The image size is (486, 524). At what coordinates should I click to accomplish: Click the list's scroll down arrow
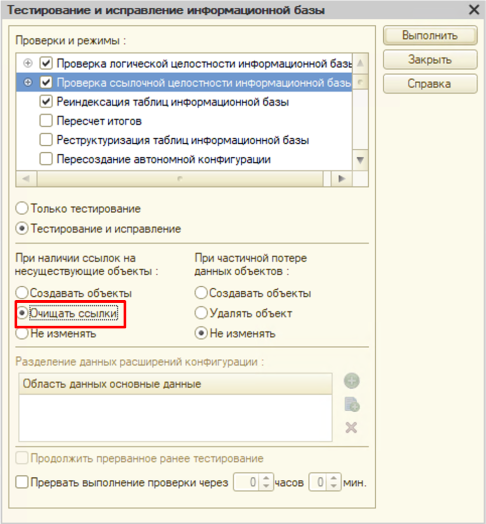coord(360,160)
